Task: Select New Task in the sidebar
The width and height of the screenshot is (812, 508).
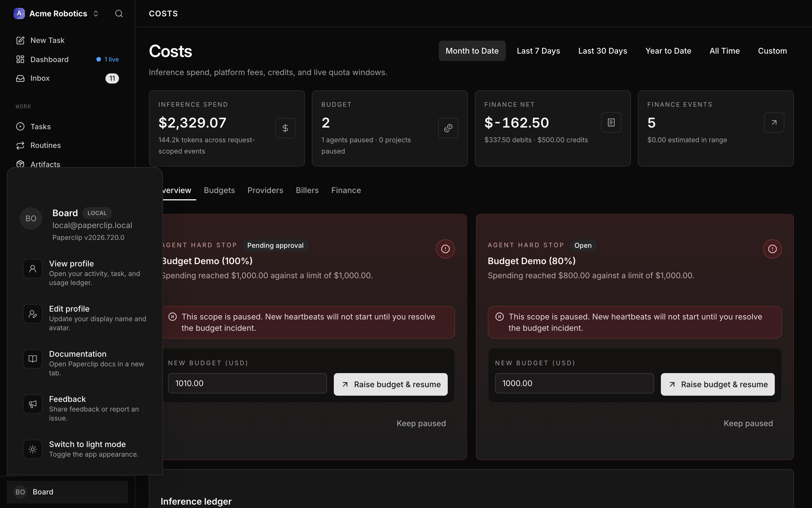Action: click(x=67, y=40)
